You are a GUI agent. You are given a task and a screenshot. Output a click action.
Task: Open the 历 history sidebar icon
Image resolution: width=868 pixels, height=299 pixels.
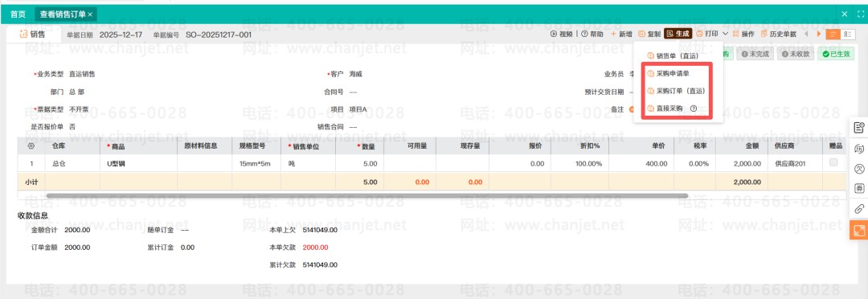click(x=858, y=149)
